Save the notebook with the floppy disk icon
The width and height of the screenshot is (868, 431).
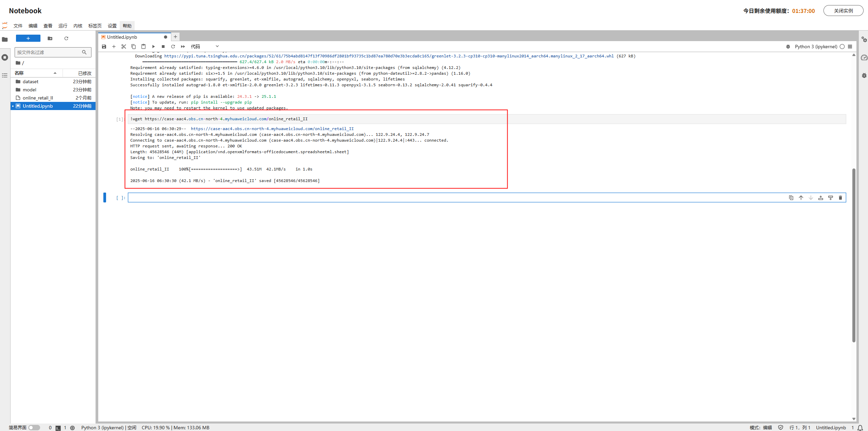[104, 47]
